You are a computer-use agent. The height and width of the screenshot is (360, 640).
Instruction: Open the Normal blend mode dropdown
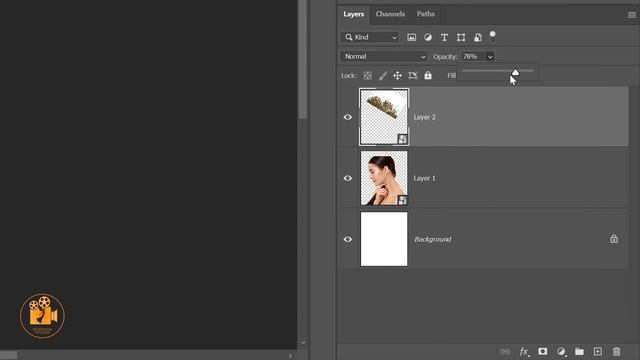tap(384, 57)
